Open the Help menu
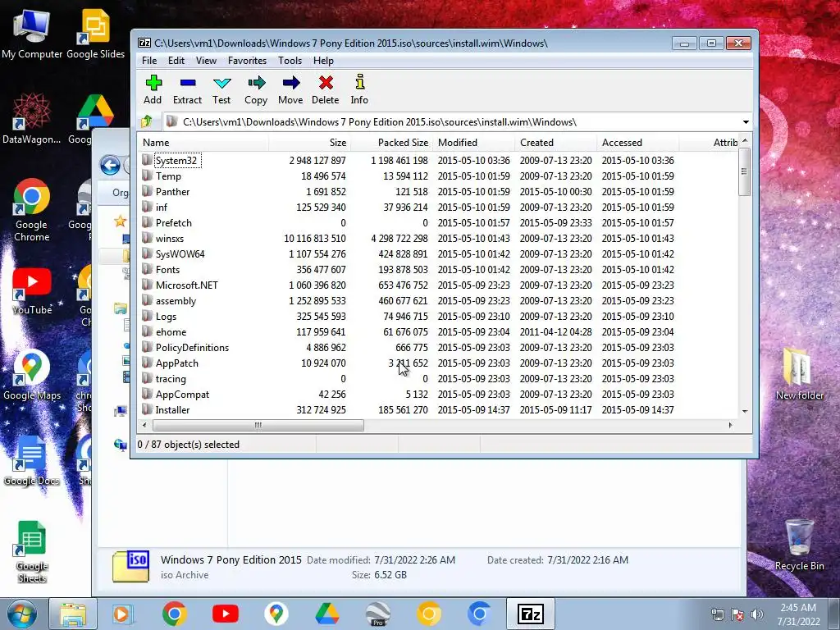 point(323,61)
